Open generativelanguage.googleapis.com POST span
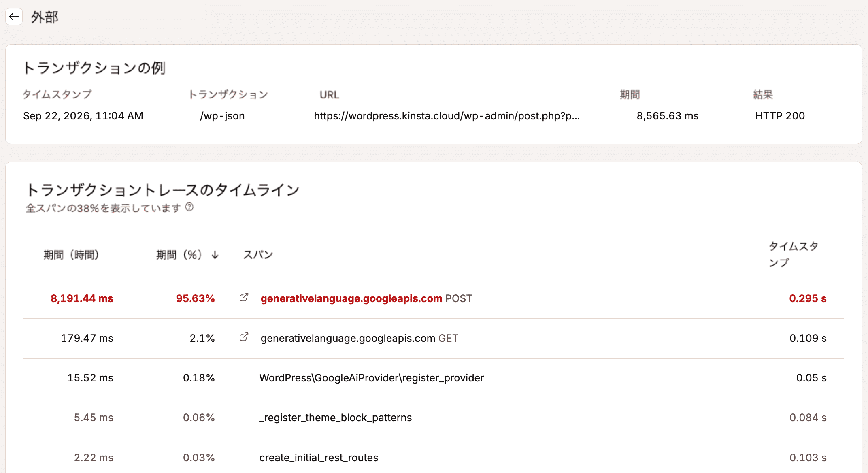Viewport: 868px width, 473px height. point(366,298)
